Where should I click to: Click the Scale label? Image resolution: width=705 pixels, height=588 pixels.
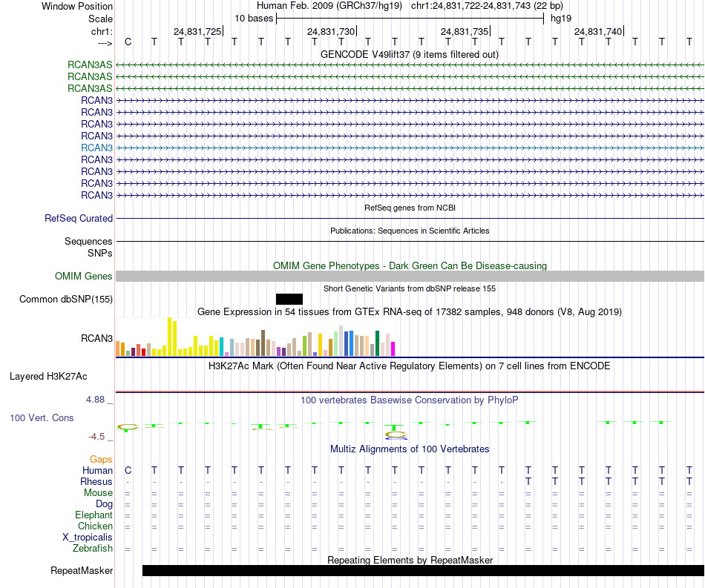click(101, 19)
